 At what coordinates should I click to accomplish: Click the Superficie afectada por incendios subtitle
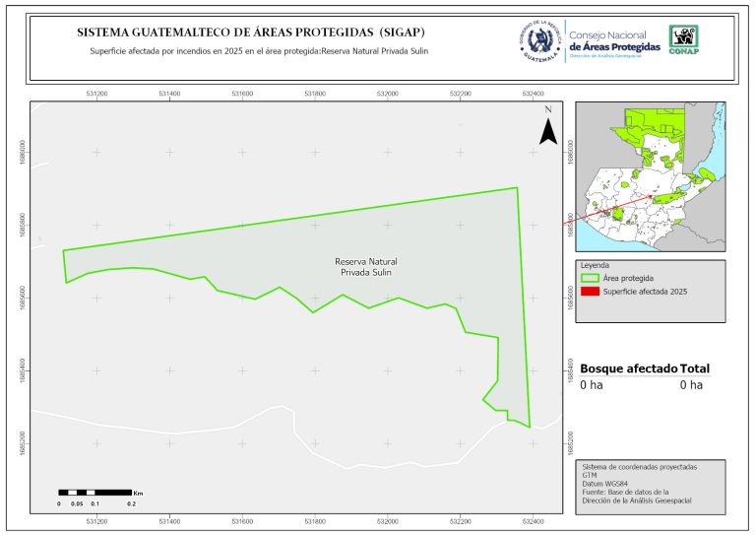coord(258,50)
